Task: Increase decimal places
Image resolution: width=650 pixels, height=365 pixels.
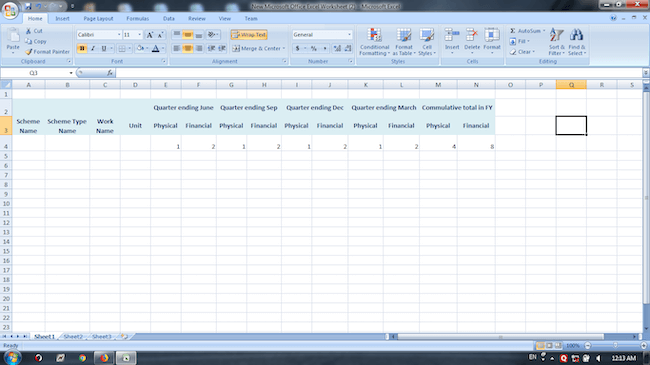Action: [337, 49]
